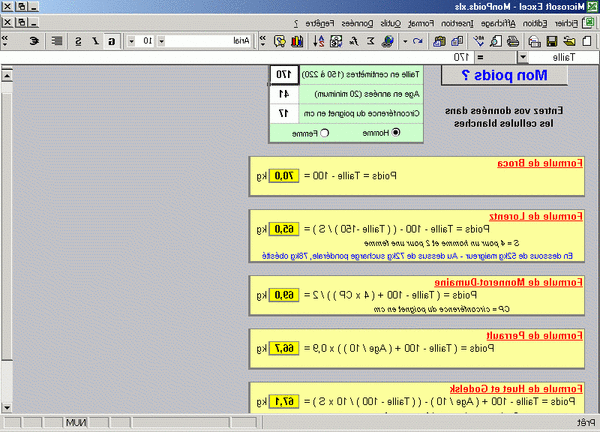Click vertical scrollbar down arrow
This screenshot has height=432, width=600.
(7, 407)
